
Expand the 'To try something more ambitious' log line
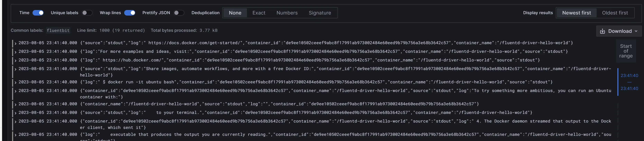coord(16,91)
